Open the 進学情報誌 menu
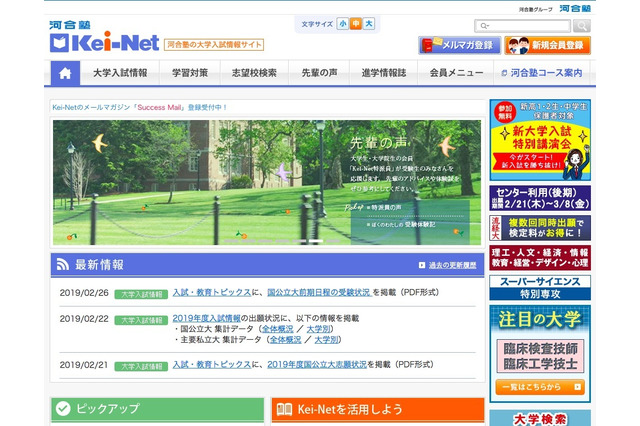 coord(384,73)
